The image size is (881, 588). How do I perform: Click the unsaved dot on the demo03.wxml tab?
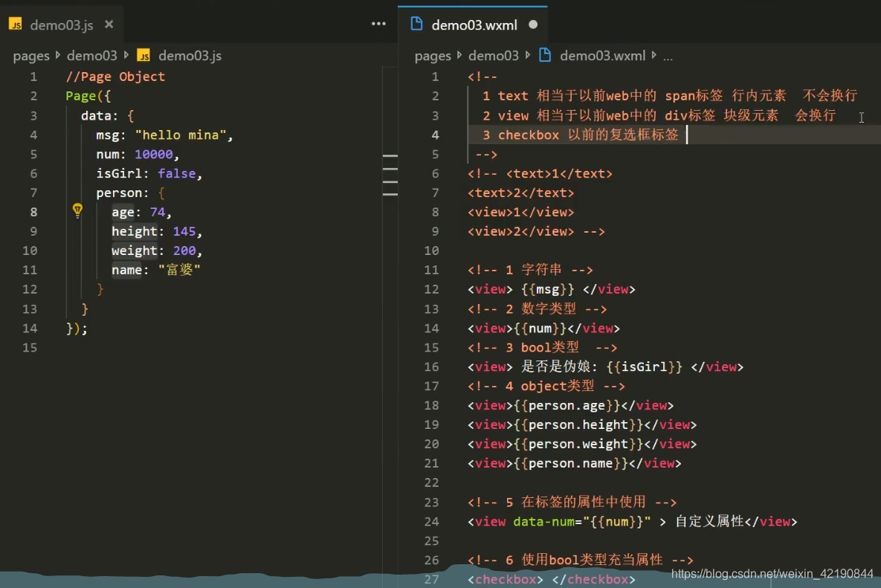tap(533, 25)
